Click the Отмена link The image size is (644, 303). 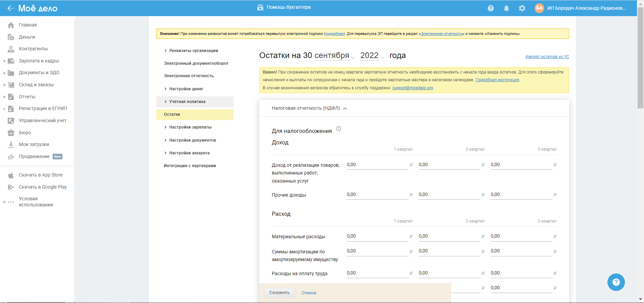309,293
